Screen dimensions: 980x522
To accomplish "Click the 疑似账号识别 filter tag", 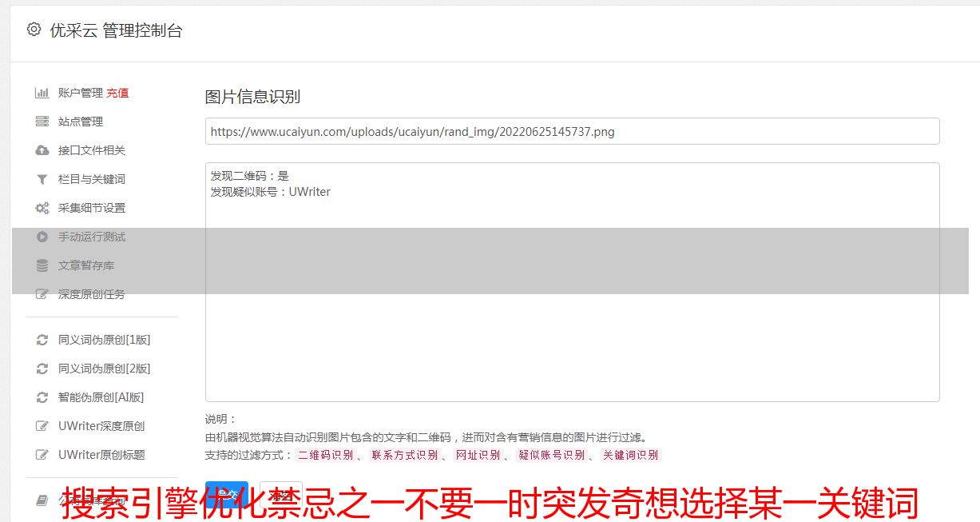I will coord(552,455).
